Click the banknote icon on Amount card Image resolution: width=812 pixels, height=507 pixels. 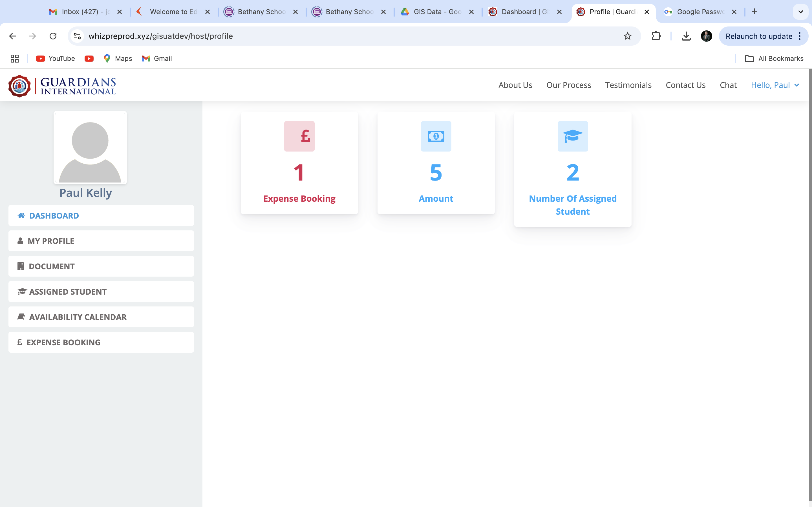tap(436, 136)
